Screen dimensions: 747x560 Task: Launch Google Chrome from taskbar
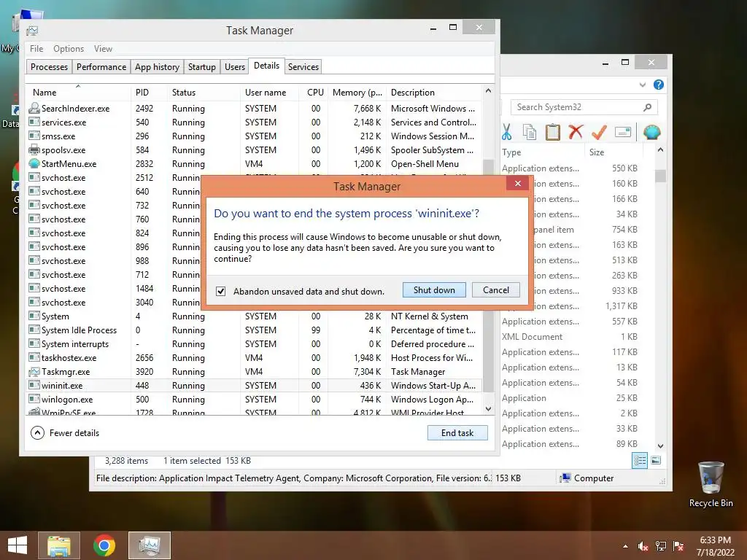[104, 545]
